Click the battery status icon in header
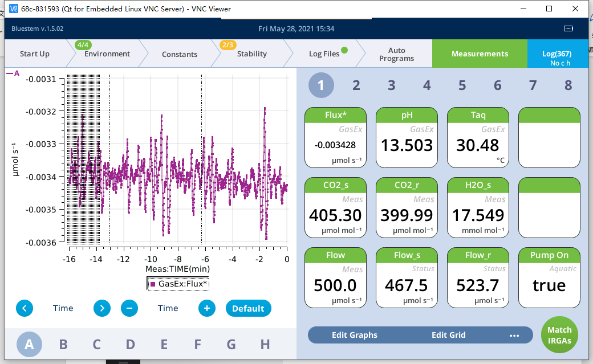The height and width of the screenshot is (364, 593). tap(568, 28)
